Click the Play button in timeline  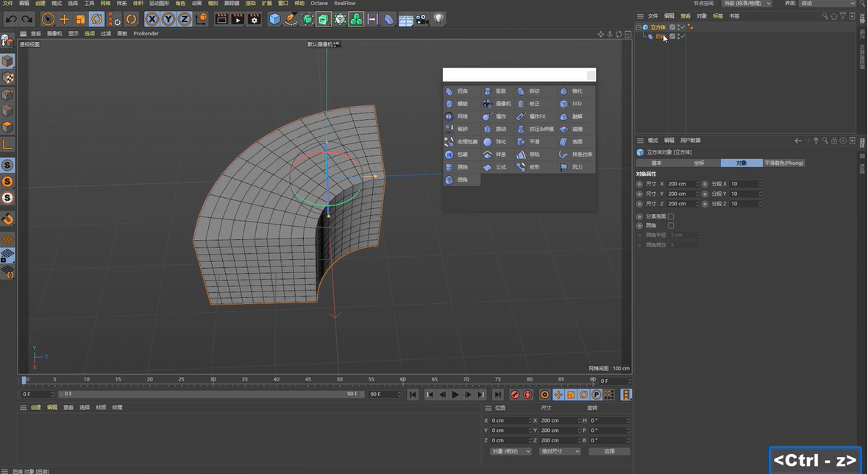(455, 395)
